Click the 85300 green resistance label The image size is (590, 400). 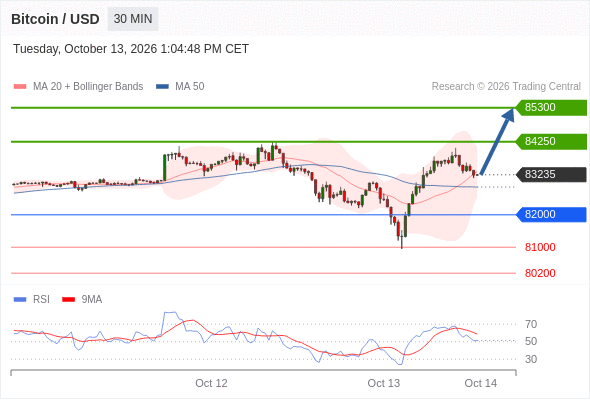(x=551, y=108)
